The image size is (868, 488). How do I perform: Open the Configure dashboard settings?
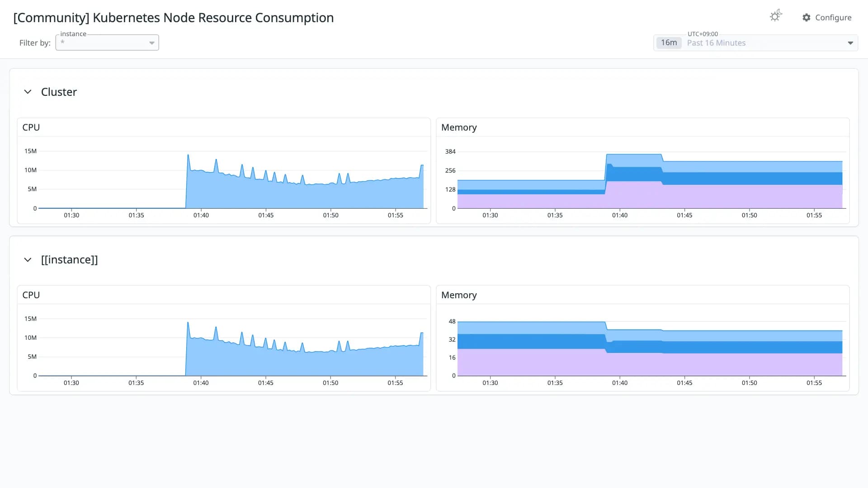(827, 17)
